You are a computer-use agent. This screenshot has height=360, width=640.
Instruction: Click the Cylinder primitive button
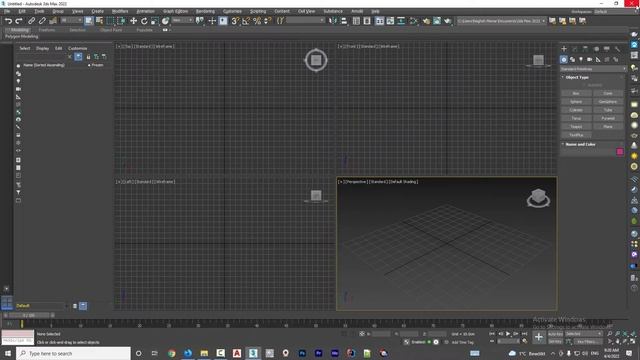pos(576,110)
